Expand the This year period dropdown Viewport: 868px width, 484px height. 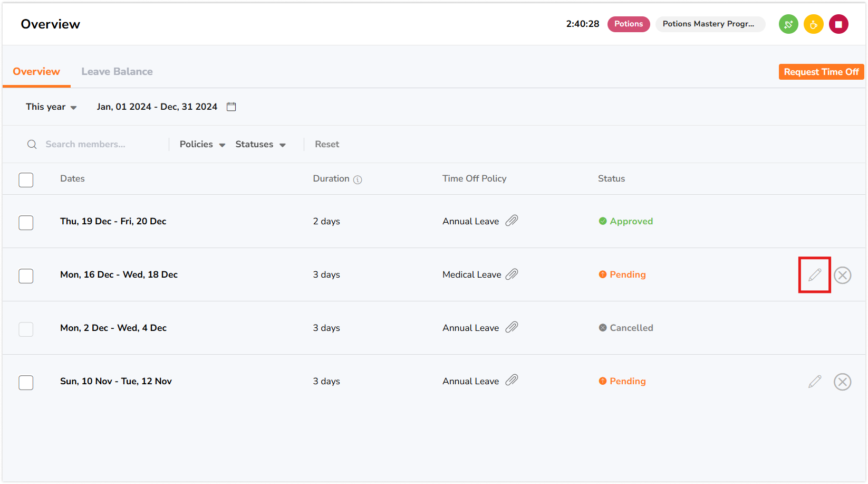51,107
